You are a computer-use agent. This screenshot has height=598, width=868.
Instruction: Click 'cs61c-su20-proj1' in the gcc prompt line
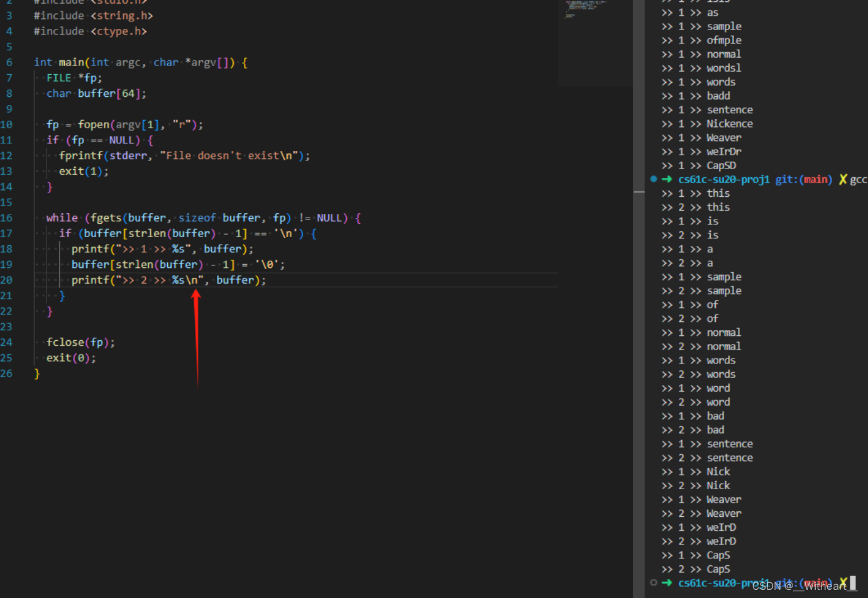click(724, 179)
